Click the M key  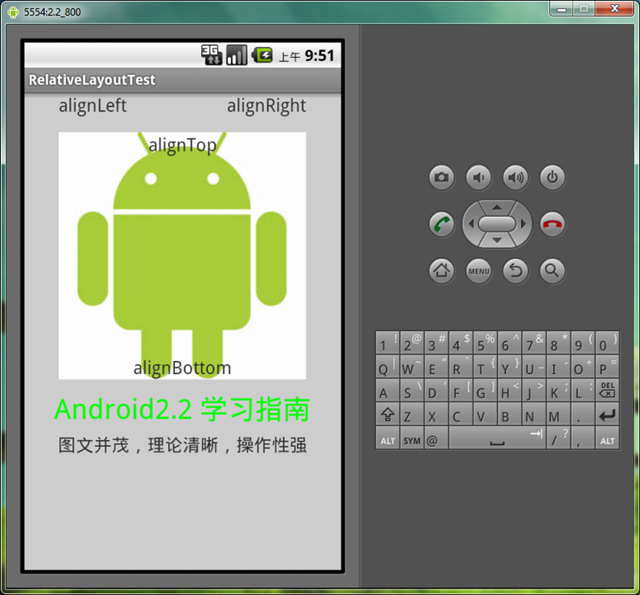coord(558,414)
